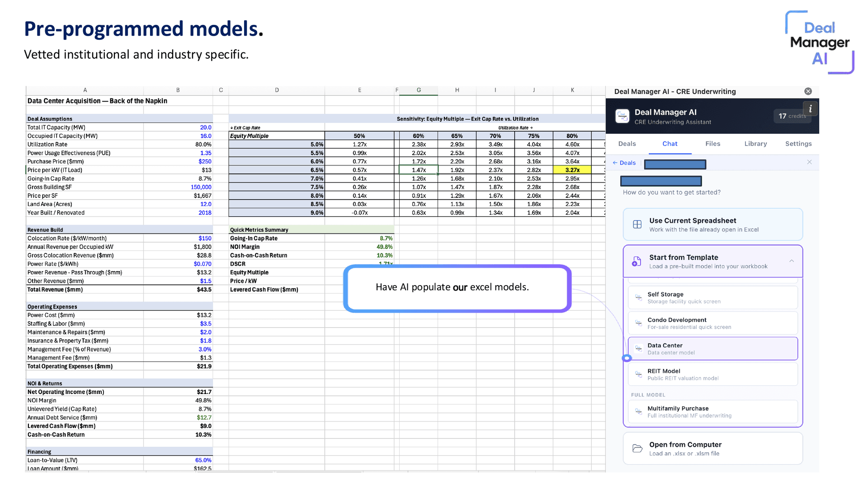Image resolution: width=868 pixels, height=488 pixels.
Task: Close the Deal Manager AI task pane
Action: tap(808, 91)
